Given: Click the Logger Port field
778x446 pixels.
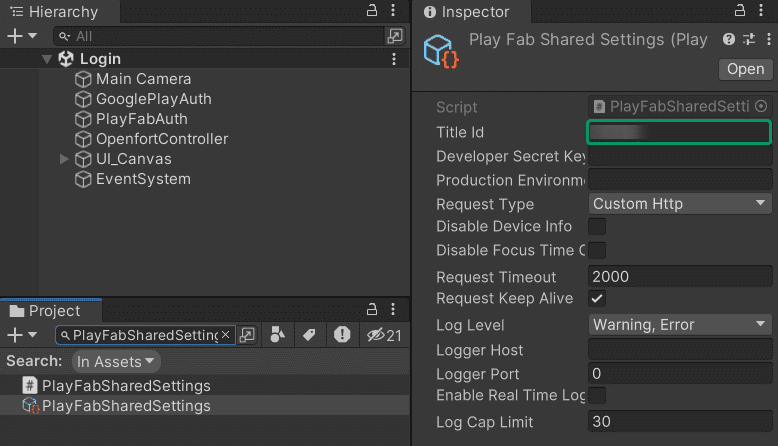Looking at the screenshot, I should pos(680,374).
